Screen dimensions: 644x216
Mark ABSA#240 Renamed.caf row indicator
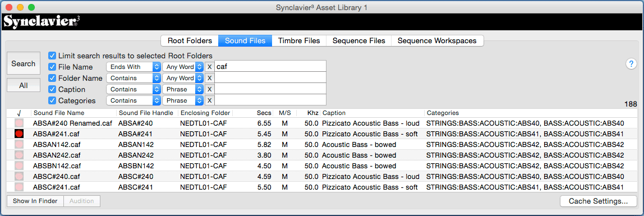[19, 123]
